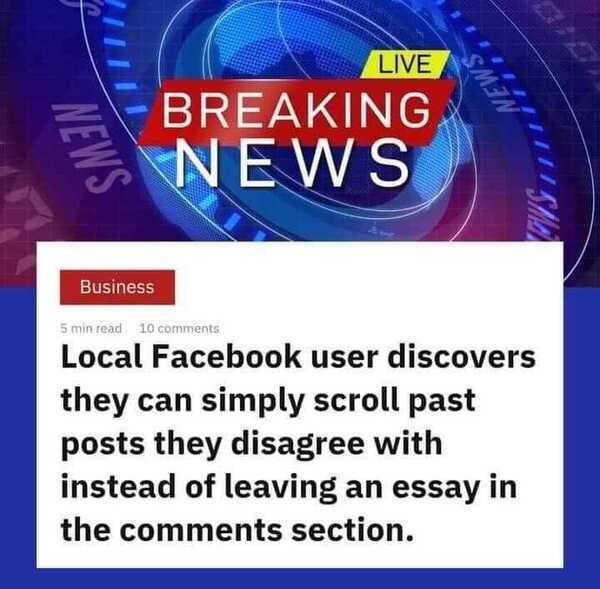Click the word Local at the headline start

[x=102, y=357]
